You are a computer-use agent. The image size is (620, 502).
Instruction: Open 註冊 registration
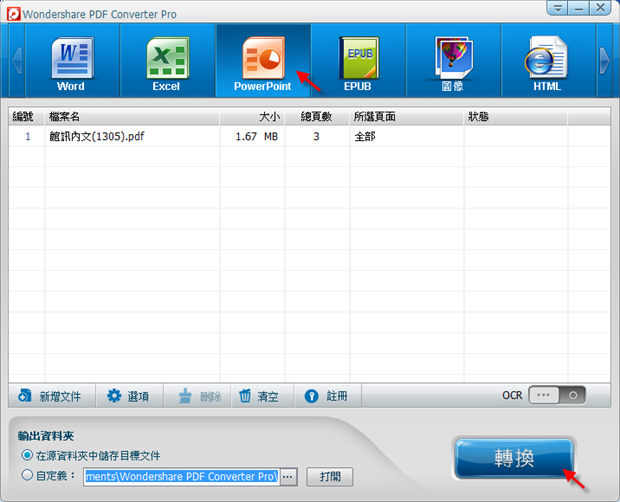(x=327, y=396)
